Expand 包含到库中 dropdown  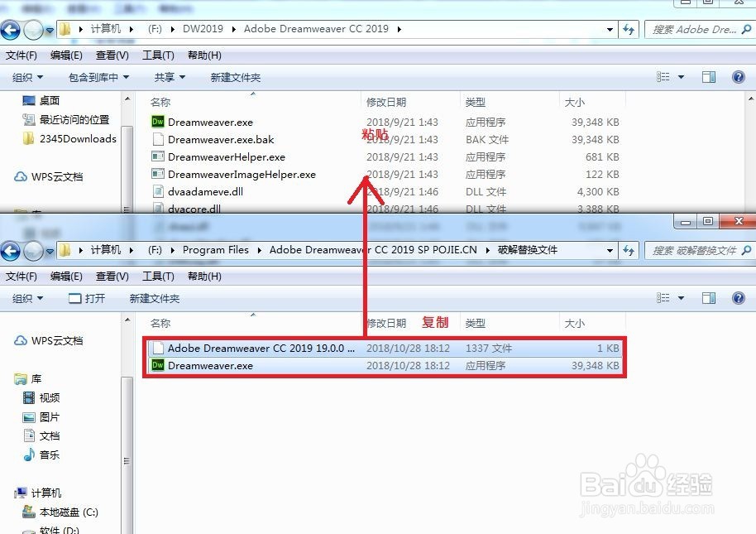[x=98, y=77]
